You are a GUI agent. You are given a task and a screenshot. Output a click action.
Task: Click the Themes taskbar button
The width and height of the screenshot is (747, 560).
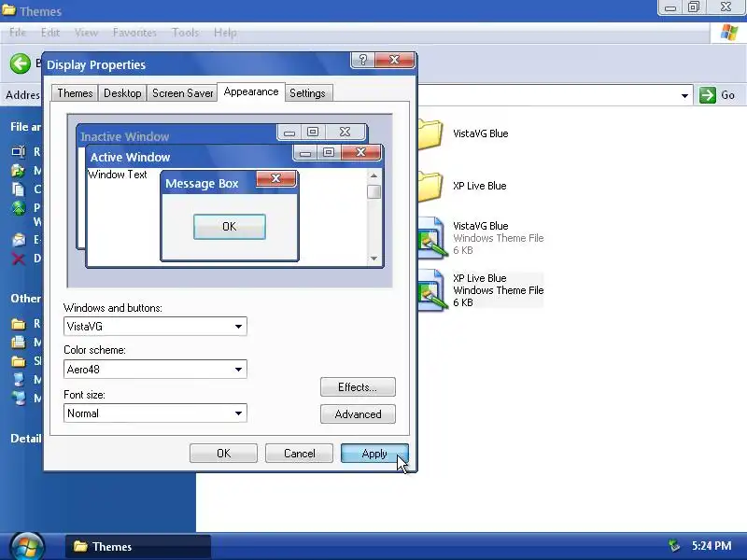pos(138,546)
